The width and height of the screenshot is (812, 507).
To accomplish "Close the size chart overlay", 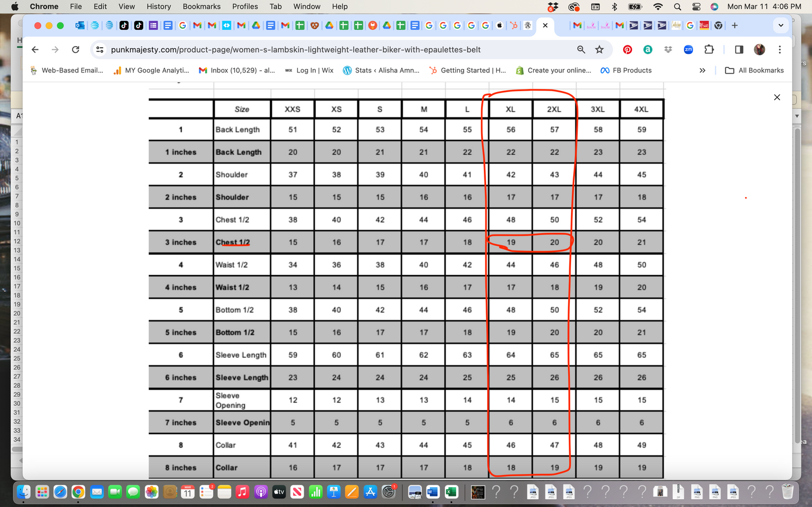I will point(777,97).
